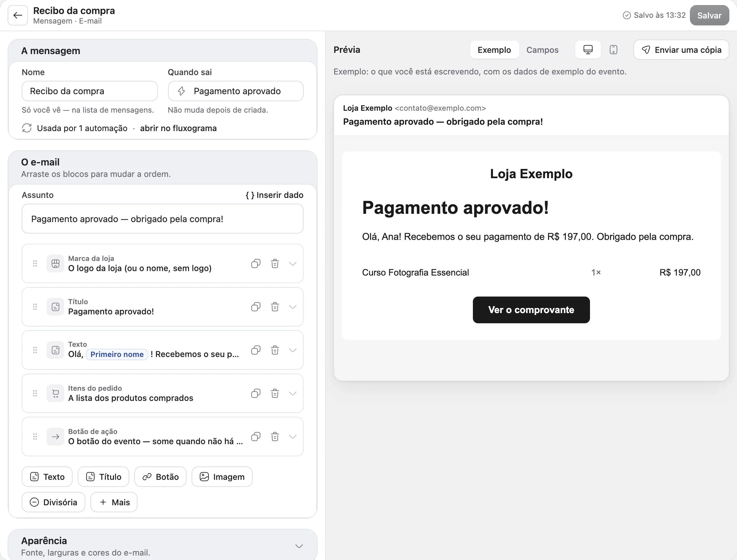Click the Primeiro nome variable chip
737x560 pixels.
(x=117, y=354)
